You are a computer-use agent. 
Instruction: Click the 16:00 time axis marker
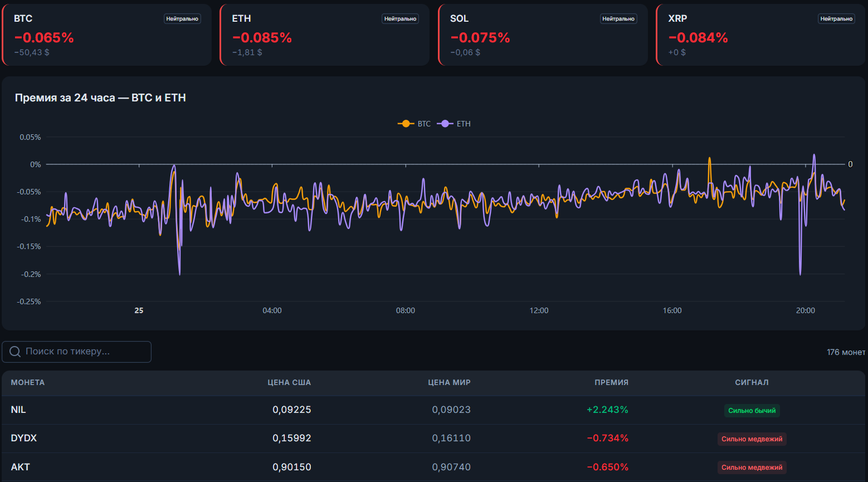click(x=672, y=310)
